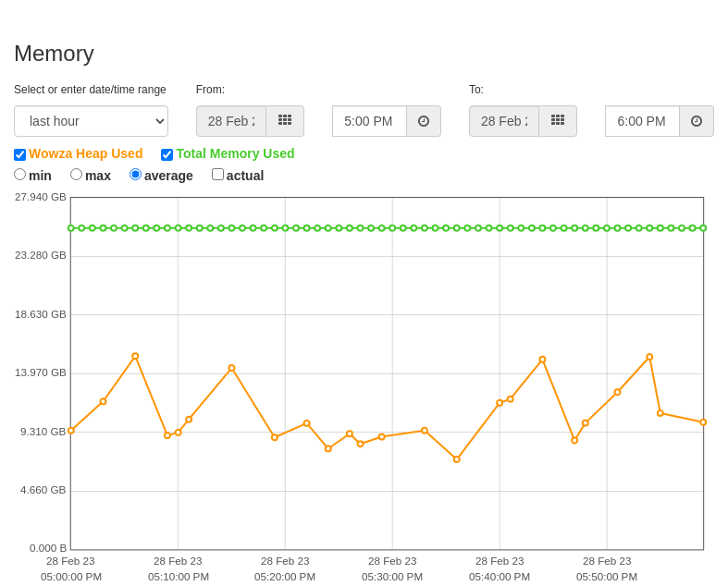Click the Memory heading
Image resolution: width=728 pixels, height=586 pixels.
click(55, 54)
